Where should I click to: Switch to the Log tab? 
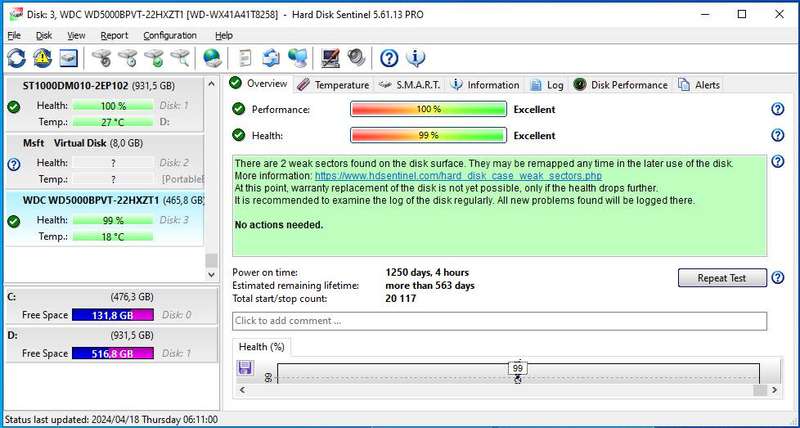[x=547, y=85]
